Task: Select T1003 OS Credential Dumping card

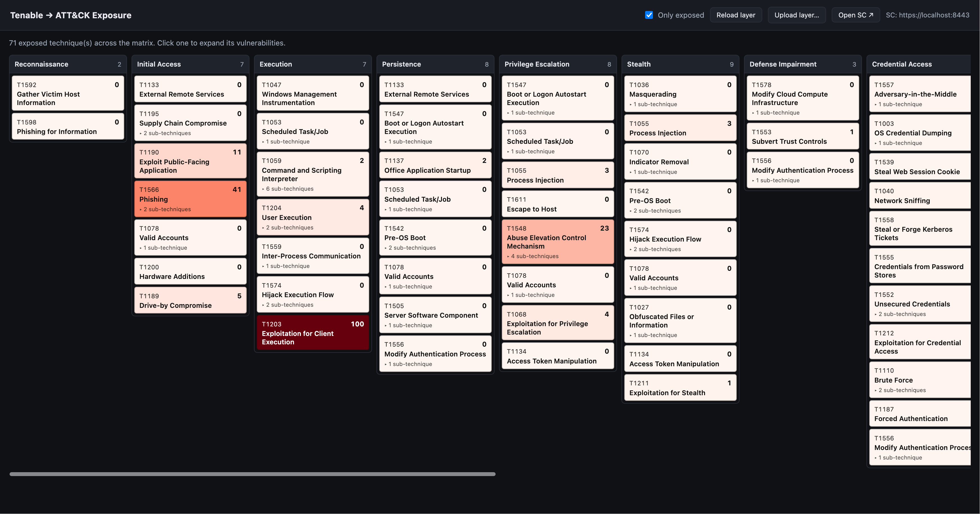Action: pyautogui.click(x=920, y=133)
